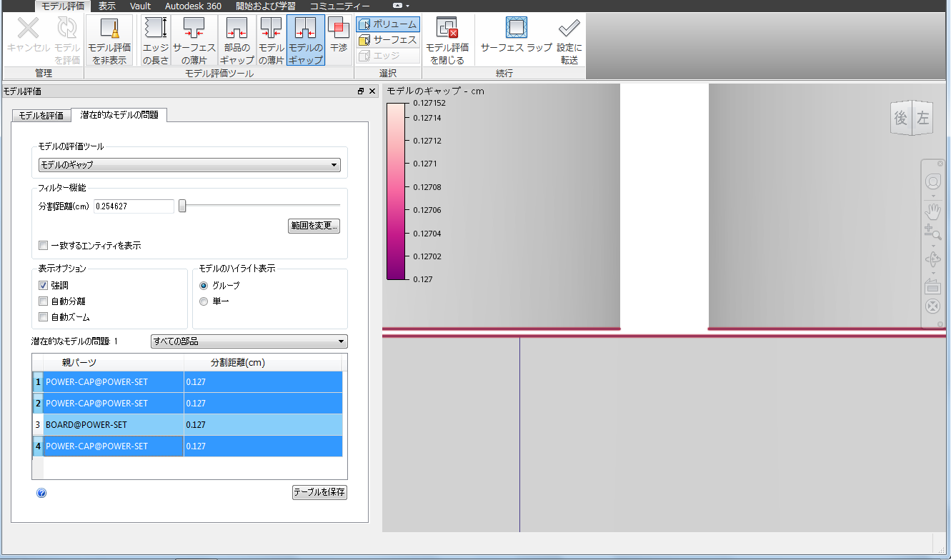This screenshot has height=560, width=951.
Task: Open navigation bar customize menu at bottom
Action: click(x=940, y=324)
